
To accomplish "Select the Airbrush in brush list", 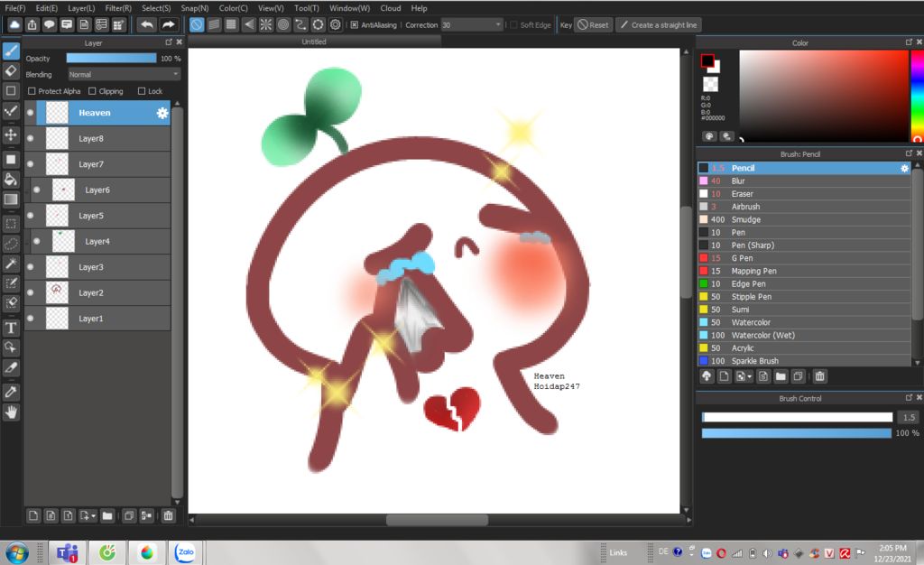I will tap(804, 207).
